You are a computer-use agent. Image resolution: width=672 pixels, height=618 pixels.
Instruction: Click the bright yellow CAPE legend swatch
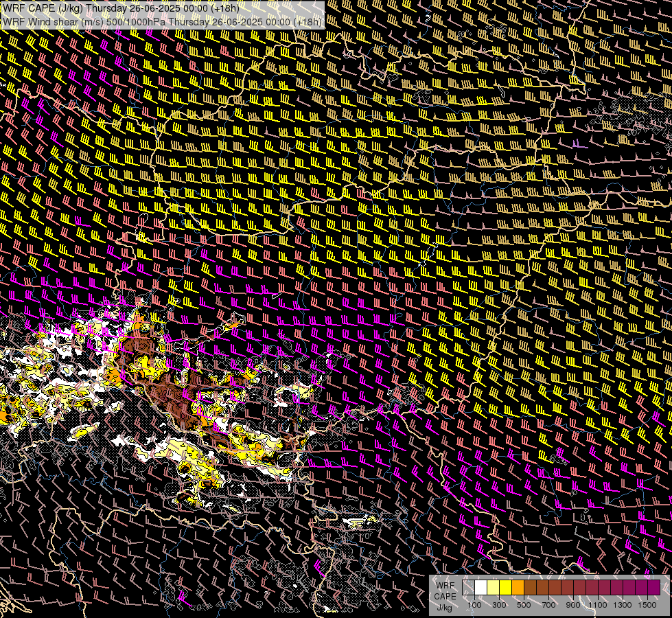pos(506,588)
